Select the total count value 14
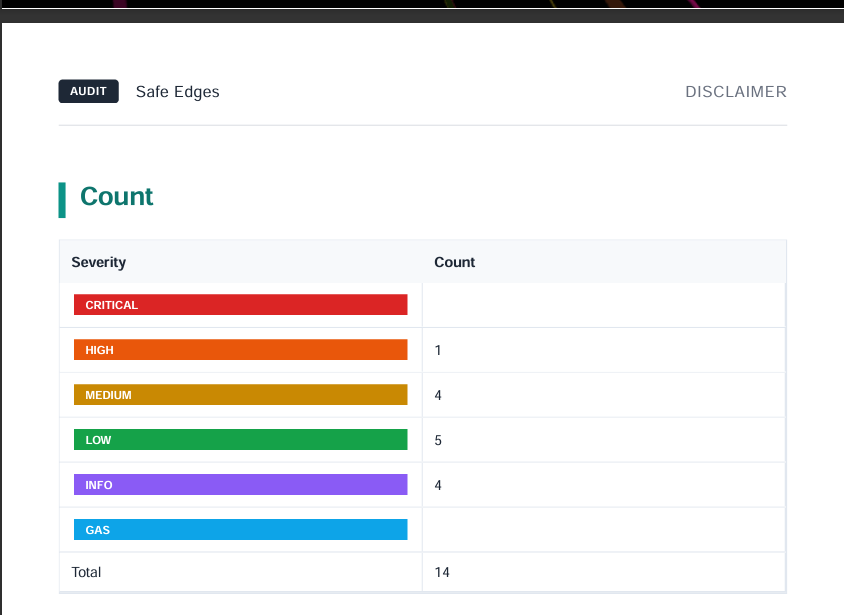The image size is (844, 615). tap(442, 572)
